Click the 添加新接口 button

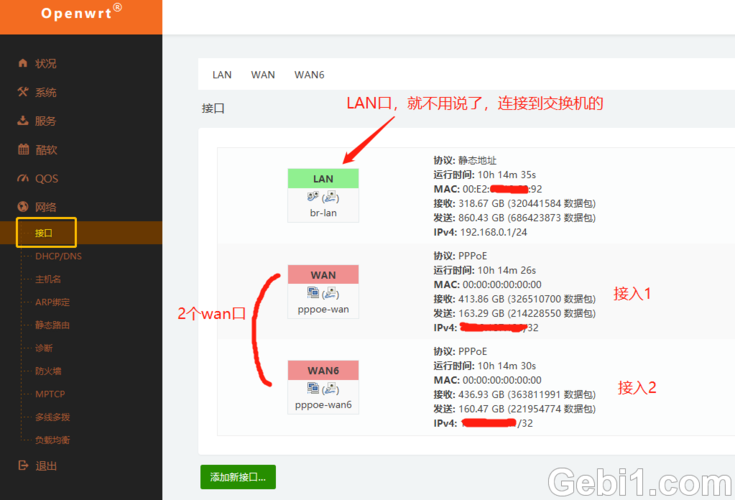238,477
